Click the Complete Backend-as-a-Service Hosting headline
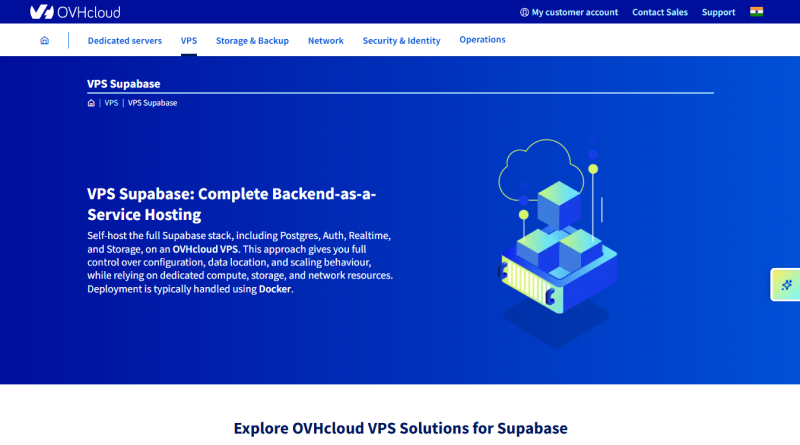This screenshot has height=445, width=800. [232, 204]
